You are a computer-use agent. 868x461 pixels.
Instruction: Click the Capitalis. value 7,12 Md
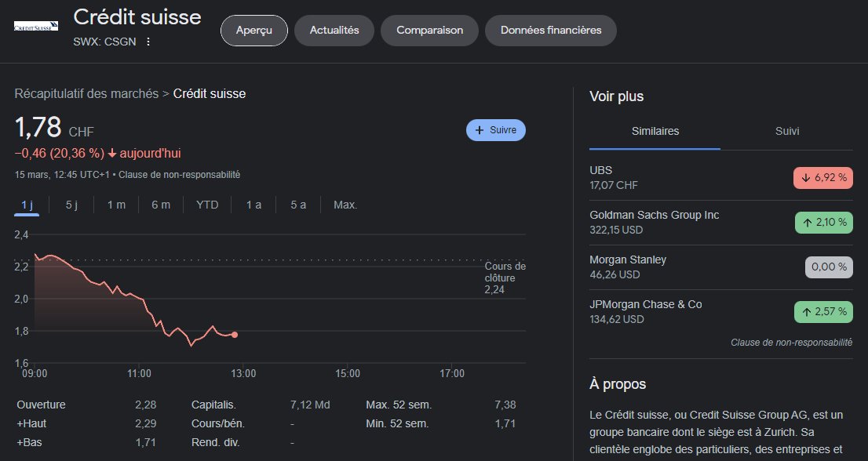[x=310, y=405]
